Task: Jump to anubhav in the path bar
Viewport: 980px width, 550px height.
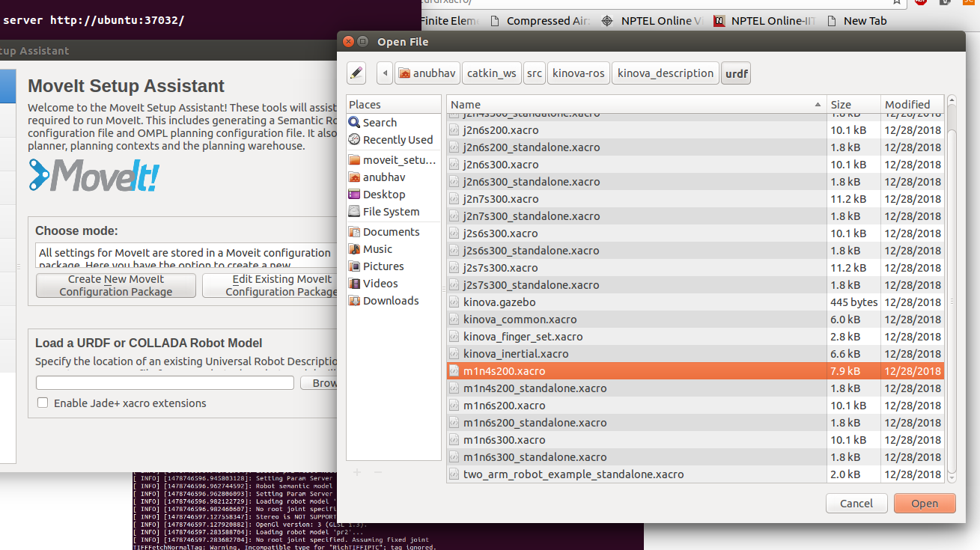Action: 427,73
